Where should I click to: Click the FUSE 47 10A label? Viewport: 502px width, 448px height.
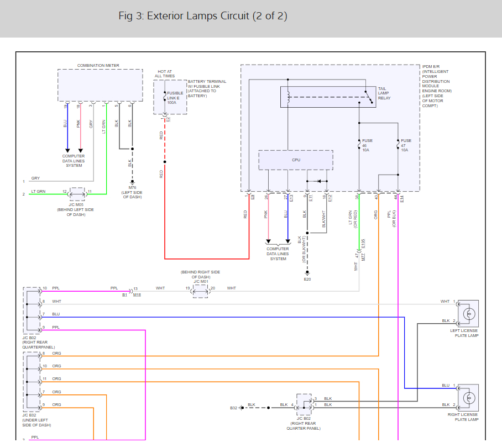[406, 145]
